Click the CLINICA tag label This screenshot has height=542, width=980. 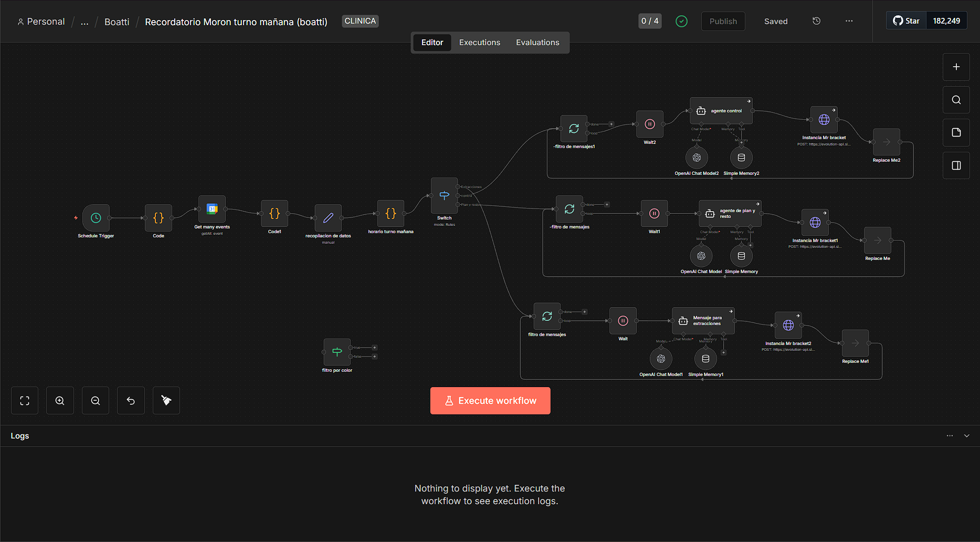pos(360,21)
